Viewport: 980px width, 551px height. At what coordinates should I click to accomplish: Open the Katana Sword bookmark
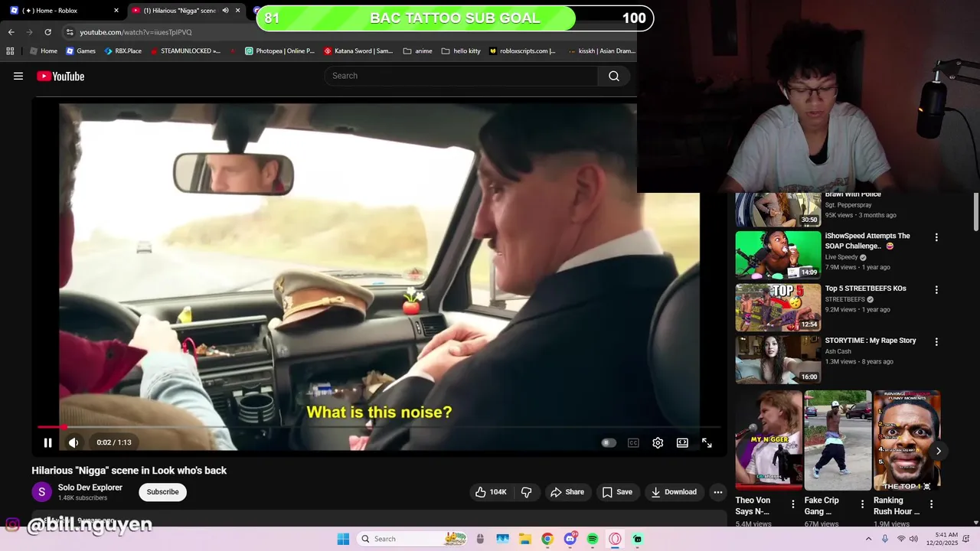point(358,51)
